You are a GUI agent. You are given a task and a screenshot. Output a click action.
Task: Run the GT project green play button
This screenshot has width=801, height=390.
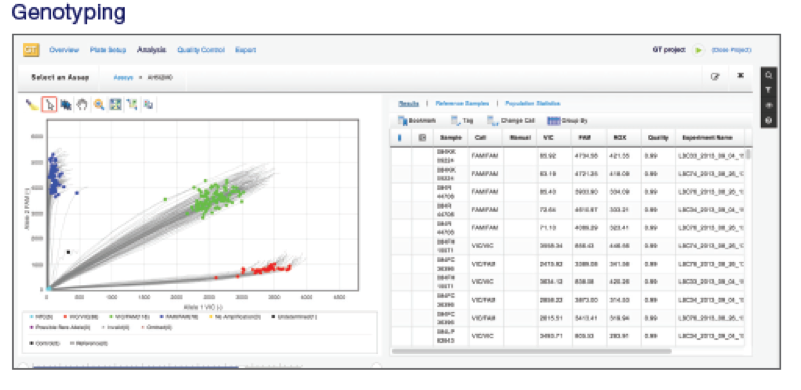click(x=698, y=50)
